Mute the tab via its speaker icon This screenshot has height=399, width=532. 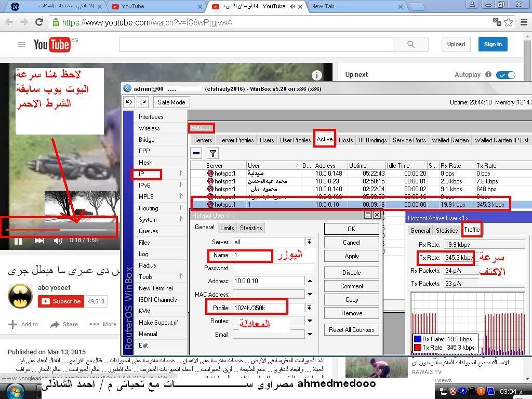(292, 6)
